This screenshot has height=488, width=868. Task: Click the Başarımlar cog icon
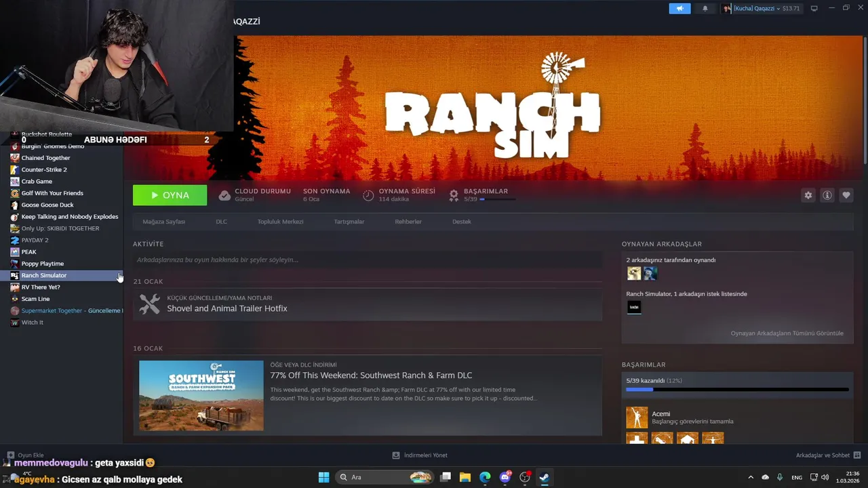point(454,195)
